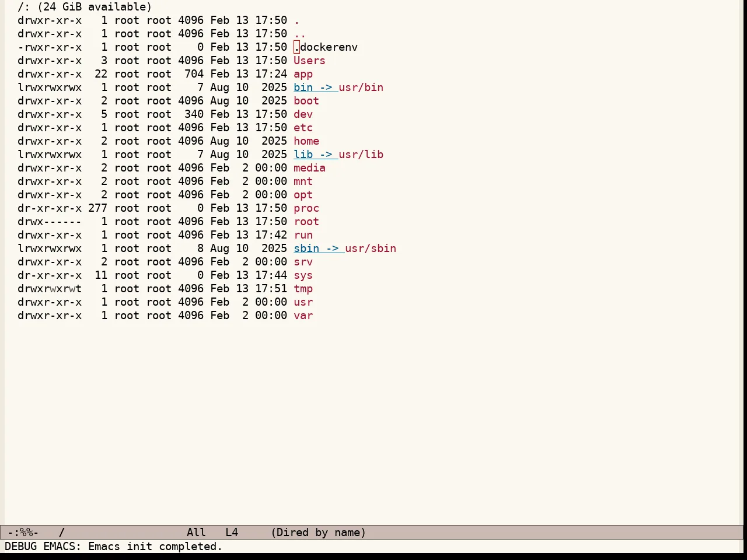The image size is (747, 560).
Task: Open the Users directory entry
Action: click(x=309, y=61)
